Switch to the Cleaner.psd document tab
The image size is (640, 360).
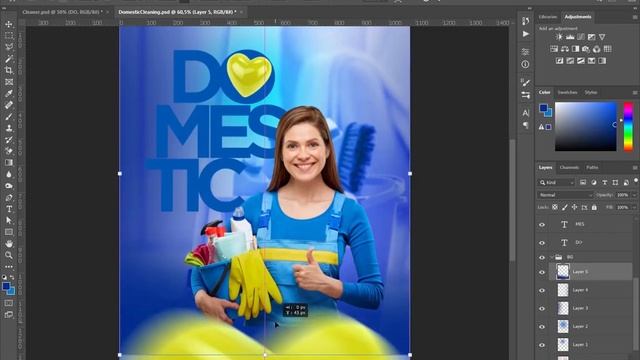62,12
